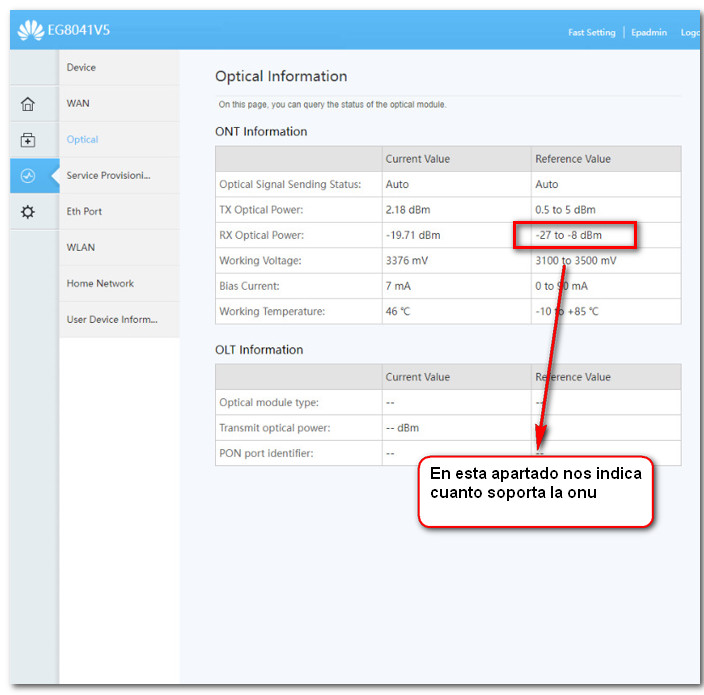The image size is (704, 695).
Task: Open the WLAN menu item
Action: point(81,247)
